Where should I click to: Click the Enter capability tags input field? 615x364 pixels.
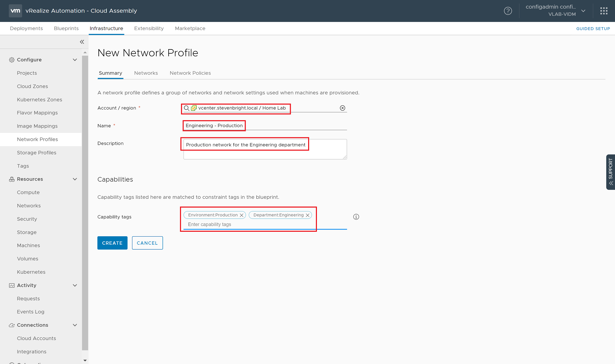pos(227,224)
